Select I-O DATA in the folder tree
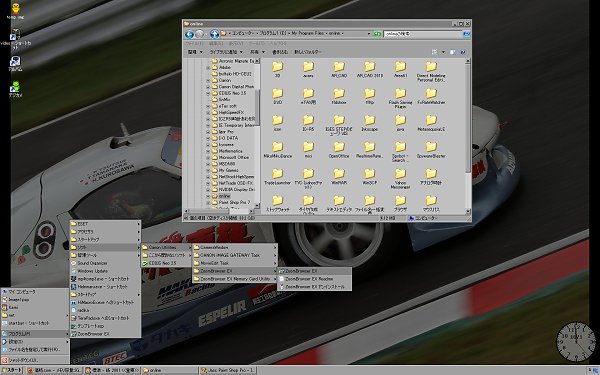 tap(228, 138)
